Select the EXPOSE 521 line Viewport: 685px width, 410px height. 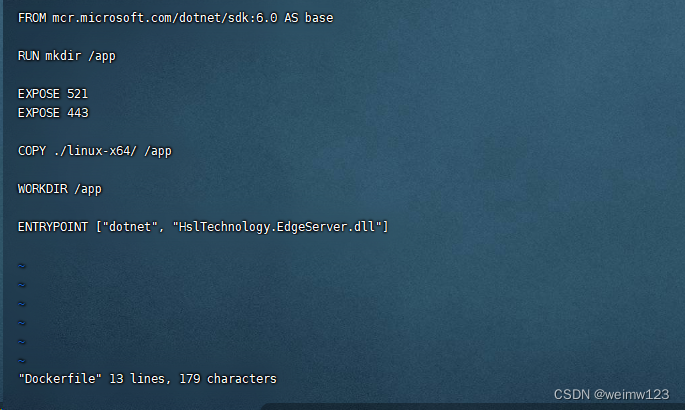click(x=53, y=94)
